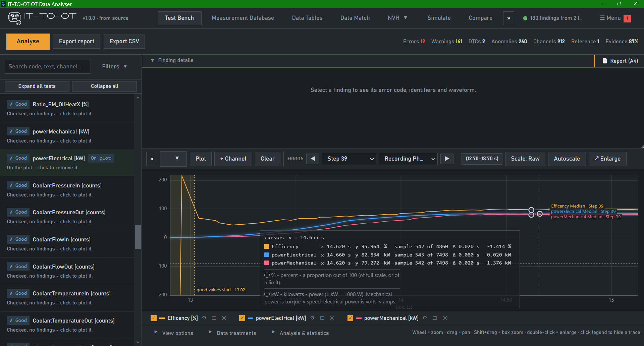This screenshot has width=644, height=346.
Task: Open the NVH menu dropdown
Action: [397, 18]
